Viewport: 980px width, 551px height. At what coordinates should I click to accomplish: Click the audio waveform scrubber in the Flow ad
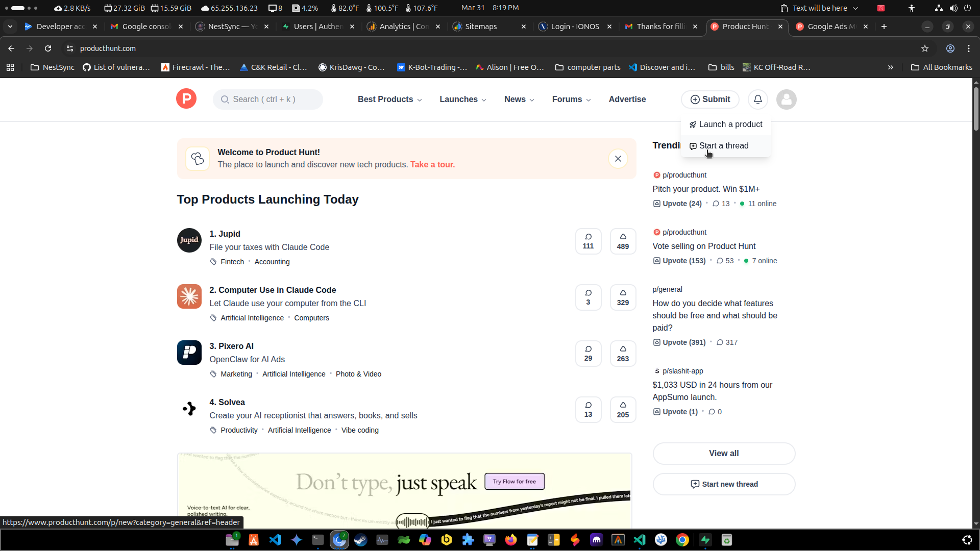(412, 521)
